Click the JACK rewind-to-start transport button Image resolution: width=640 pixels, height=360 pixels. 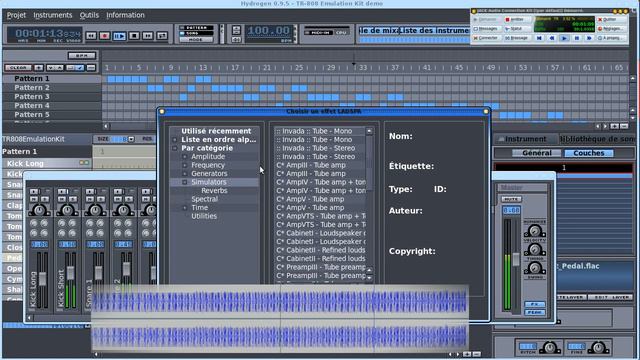click(539, 38)
